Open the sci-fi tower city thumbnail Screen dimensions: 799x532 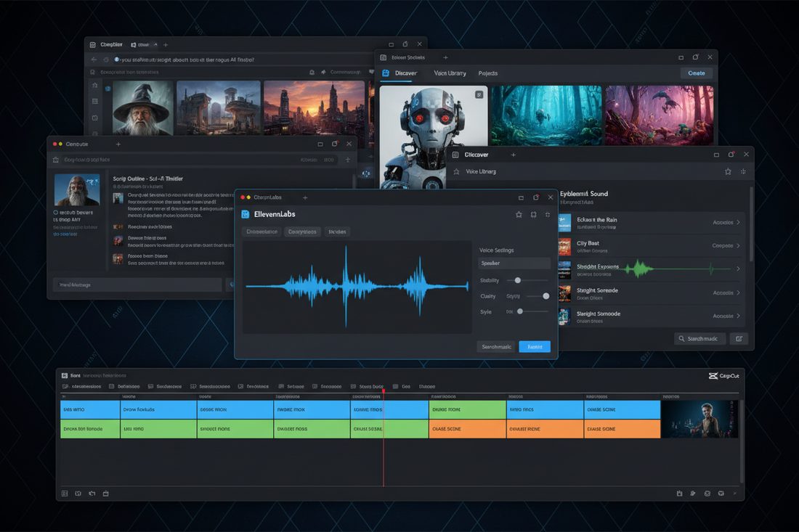[x=219, y=108]
